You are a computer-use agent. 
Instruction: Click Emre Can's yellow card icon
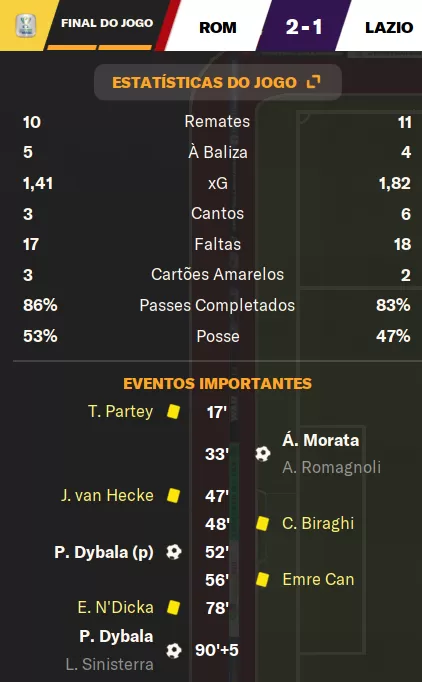(x=262, y=579)
